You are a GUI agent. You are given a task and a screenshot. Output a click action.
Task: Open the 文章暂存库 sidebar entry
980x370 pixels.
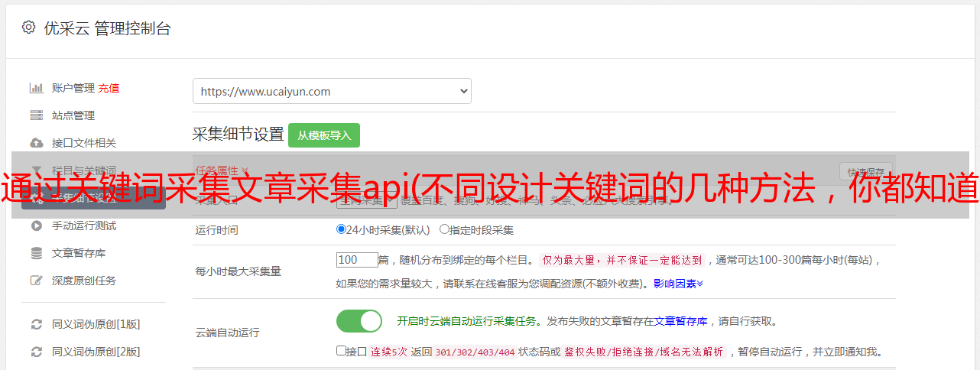click(79, 253)
